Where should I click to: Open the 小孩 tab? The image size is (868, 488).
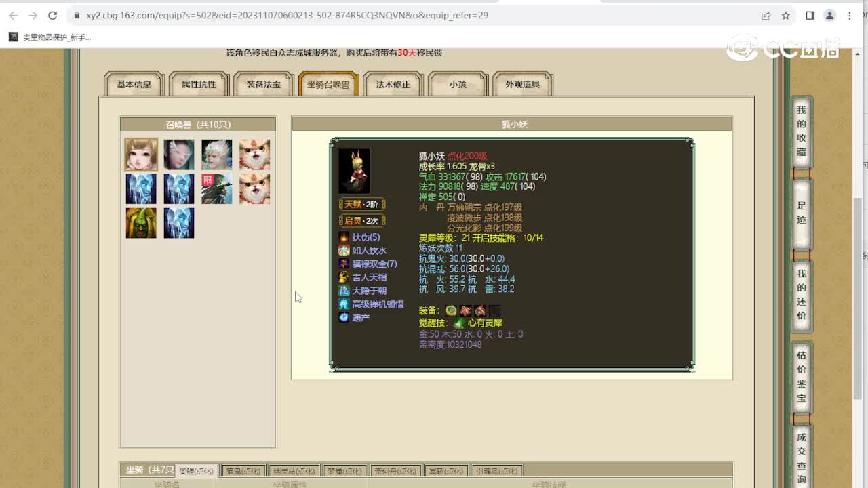coord(458,84)
